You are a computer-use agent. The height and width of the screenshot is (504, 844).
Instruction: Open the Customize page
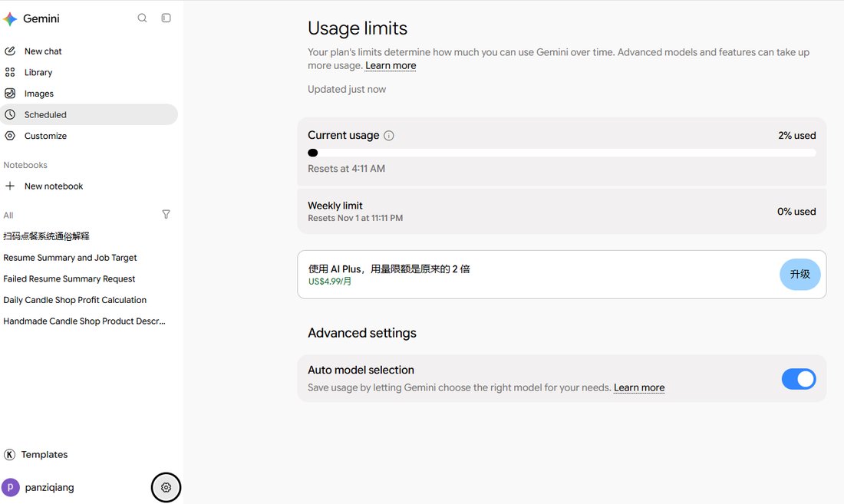click(89, 136)
